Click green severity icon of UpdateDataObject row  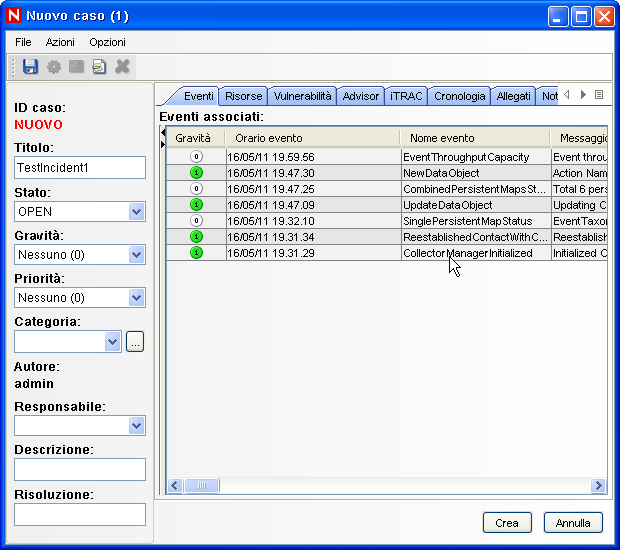click(x=196, y=205)
